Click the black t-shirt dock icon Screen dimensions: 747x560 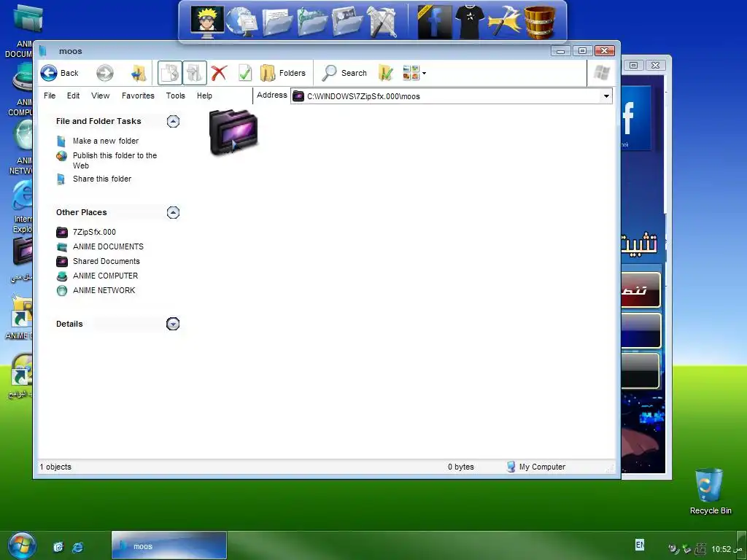469,22
